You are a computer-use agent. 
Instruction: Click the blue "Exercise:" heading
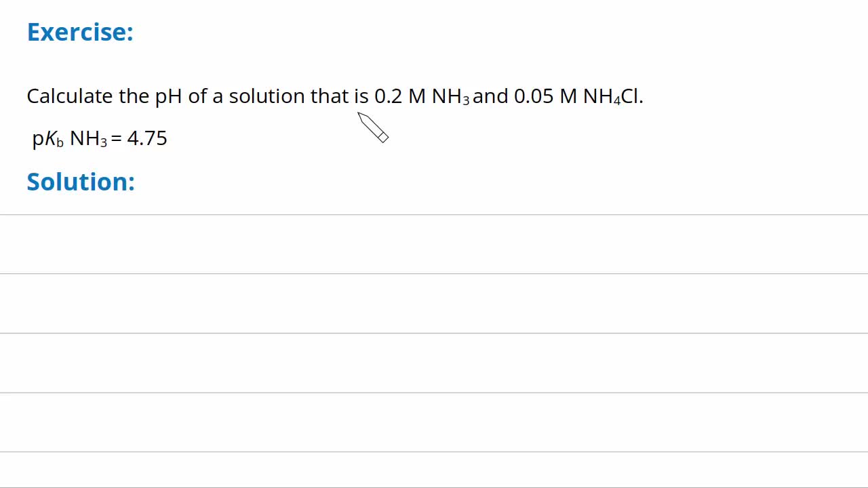(x=80, y=33)
